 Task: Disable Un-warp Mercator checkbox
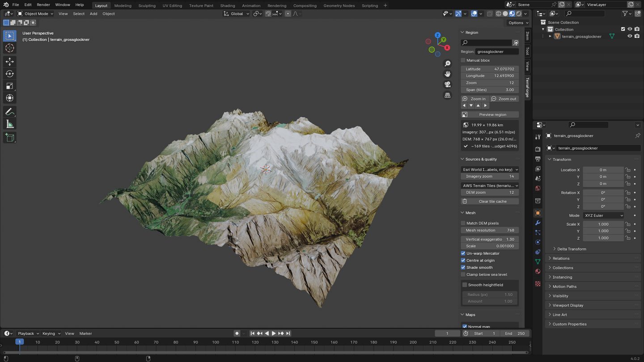463,253
